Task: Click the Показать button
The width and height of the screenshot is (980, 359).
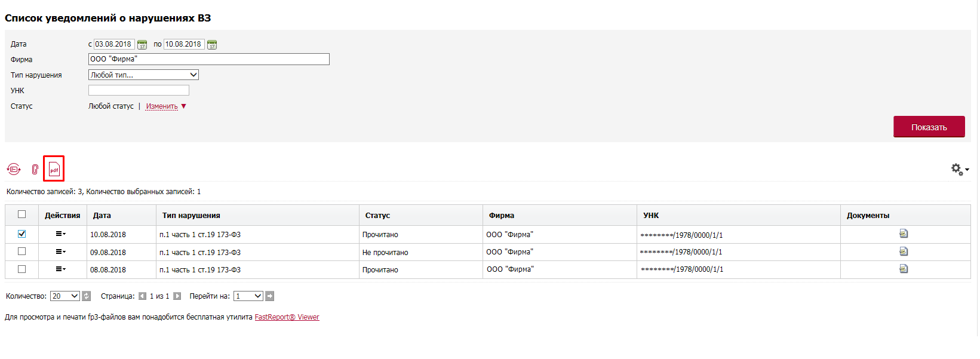Action: [x=929, y=127]
